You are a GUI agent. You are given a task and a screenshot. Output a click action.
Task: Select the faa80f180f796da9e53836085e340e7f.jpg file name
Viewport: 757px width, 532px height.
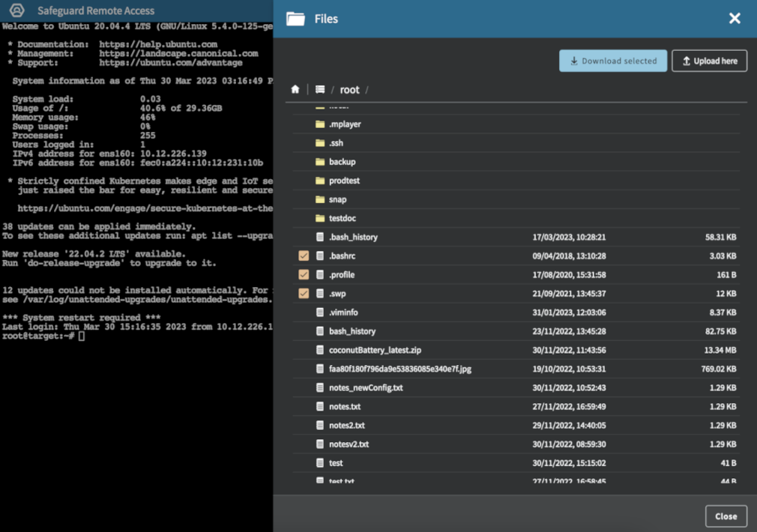[400, 369]
